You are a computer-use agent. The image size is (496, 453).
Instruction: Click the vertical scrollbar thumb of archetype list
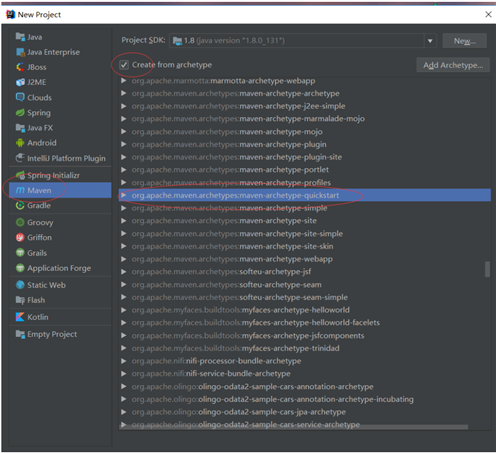coord(487,269)
